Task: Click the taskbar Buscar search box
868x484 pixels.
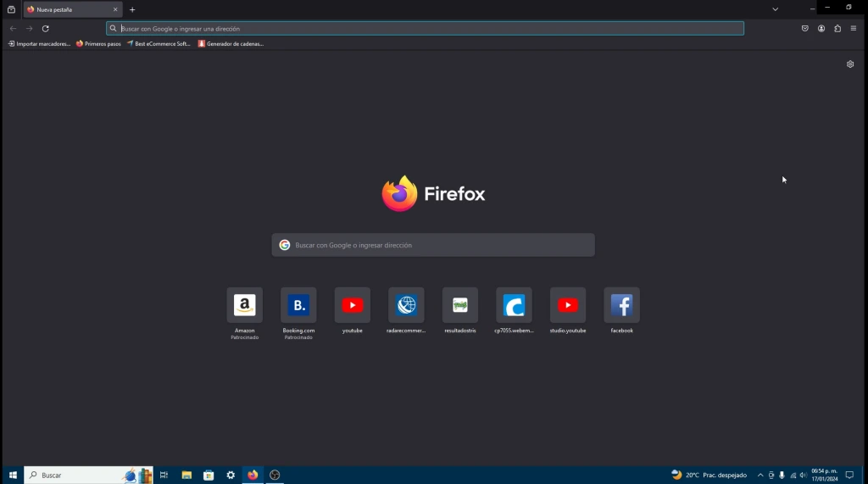Action: (x=88, y=476)
